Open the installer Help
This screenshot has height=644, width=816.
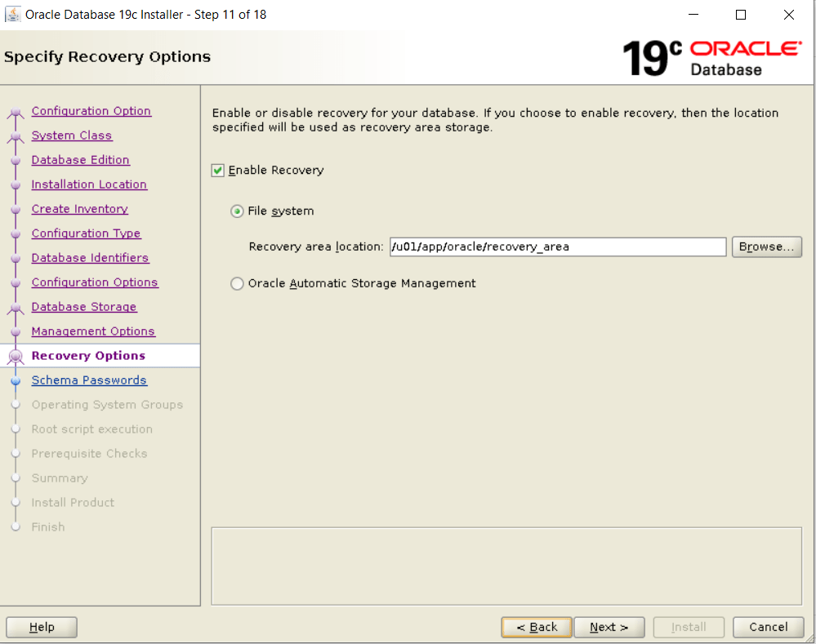pos(42,627)
